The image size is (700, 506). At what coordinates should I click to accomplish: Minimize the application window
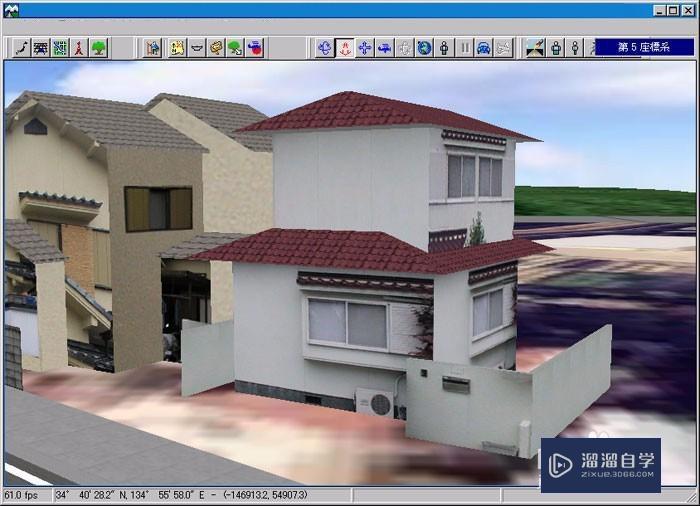tap(659, 10)
